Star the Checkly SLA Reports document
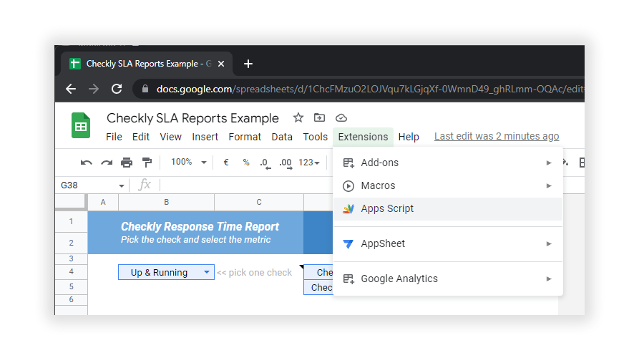Screen dimensions: 644x358 [x=298, y=118]
